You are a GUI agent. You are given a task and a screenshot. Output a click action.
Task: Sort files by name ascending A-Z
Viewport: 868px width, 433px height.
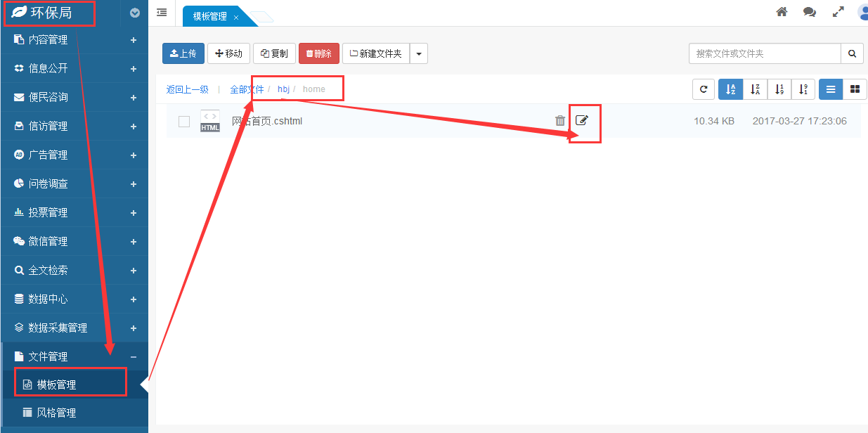pyautogui.click(x=730, y=89)
